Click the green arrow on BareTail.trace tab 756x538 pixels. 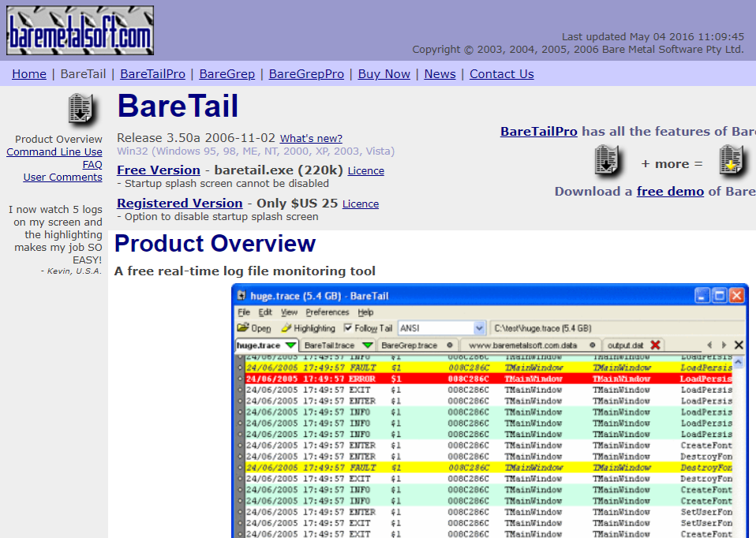coord(368,346)
